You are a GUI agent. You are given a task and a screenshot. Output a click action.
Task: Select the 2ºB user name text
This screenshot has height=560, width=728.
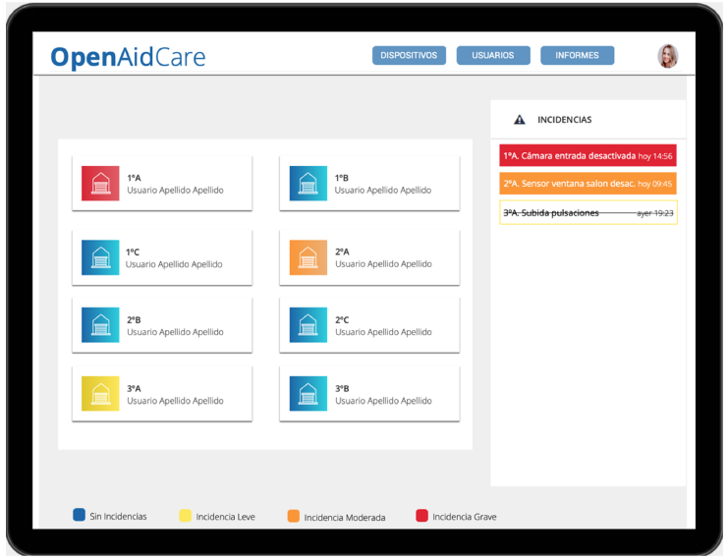pyautogui.click(x=175, y=332)
